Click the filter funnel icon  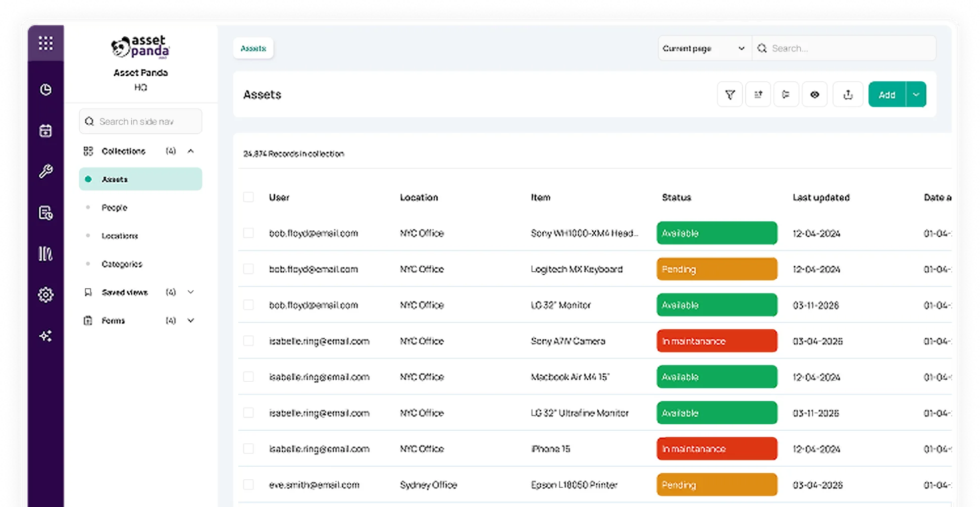click(x=730, y=94)
